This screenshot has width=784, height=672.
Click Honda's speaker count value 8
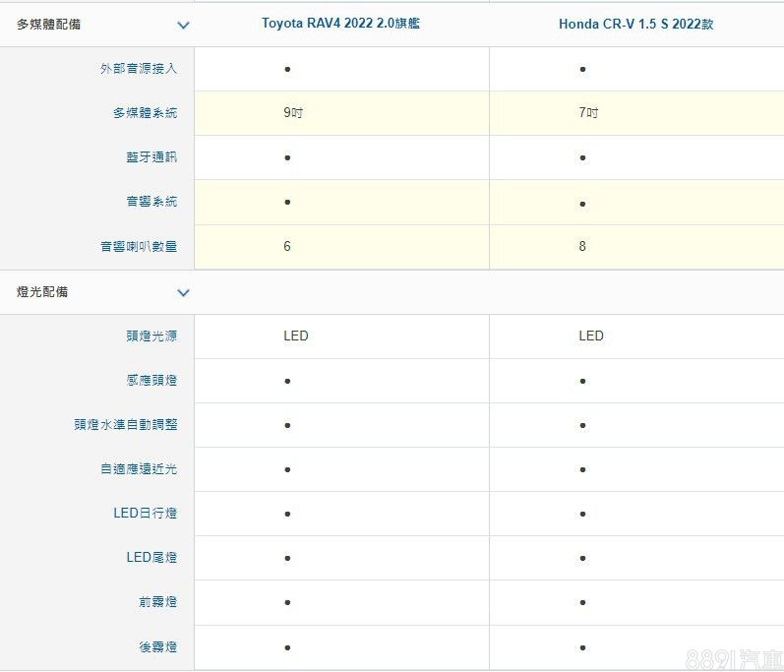coord(582,246)
